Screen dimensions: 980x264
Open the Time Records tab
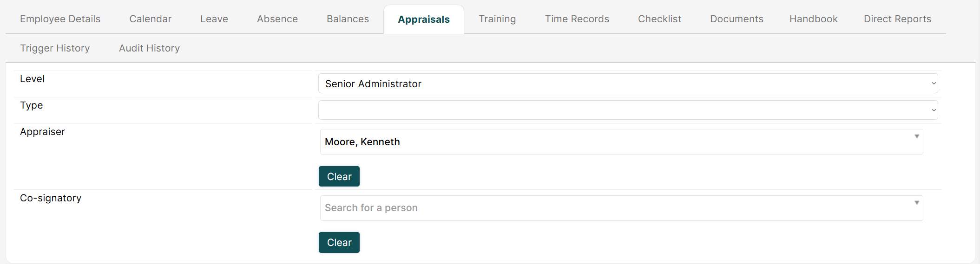pos(577,19)
